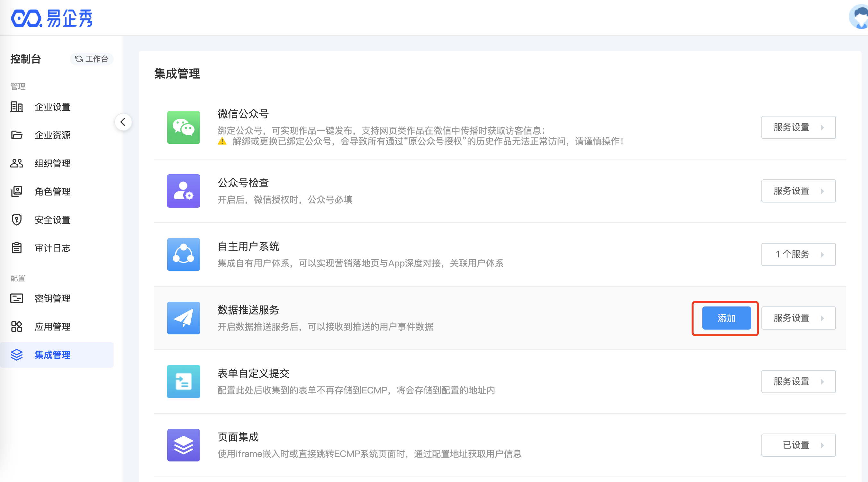Click the 公众号检查 title

click(x=243, y=183)
